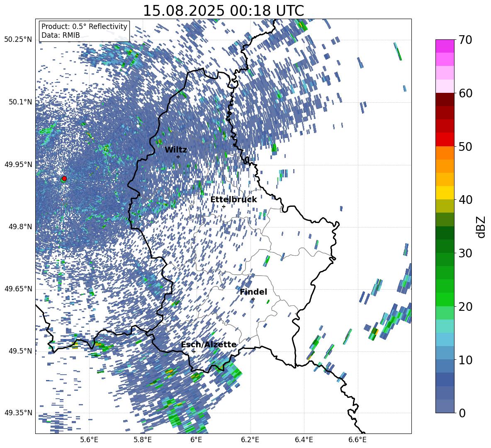Click the latitude label 50.25°N

tap(18, 39)
